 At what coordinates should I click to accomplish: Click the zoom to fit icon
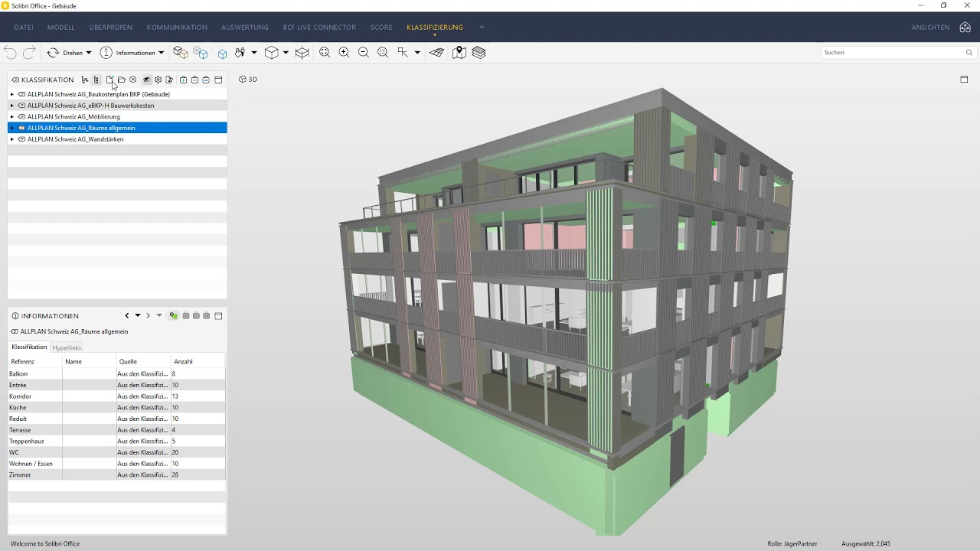[x=325, y=53]
